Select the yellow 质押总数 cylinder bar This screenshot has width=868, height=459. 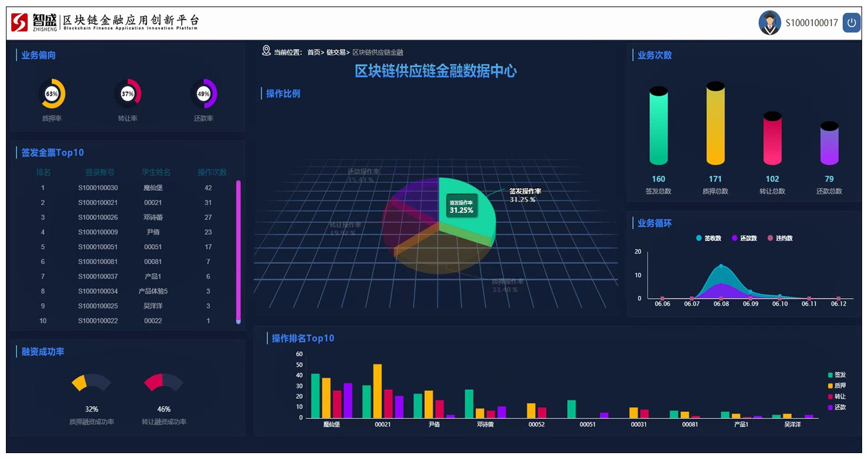tap(715, 123)
